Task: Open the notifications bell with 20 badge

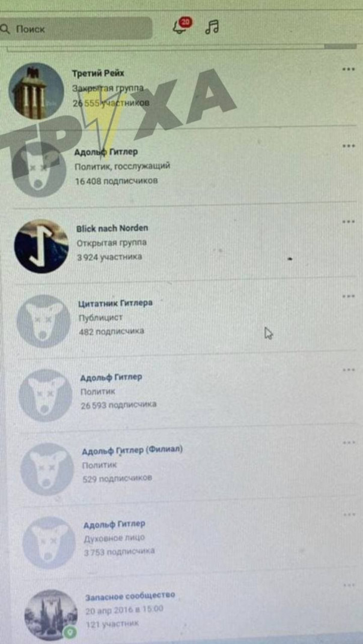Action: click(181, 26)
